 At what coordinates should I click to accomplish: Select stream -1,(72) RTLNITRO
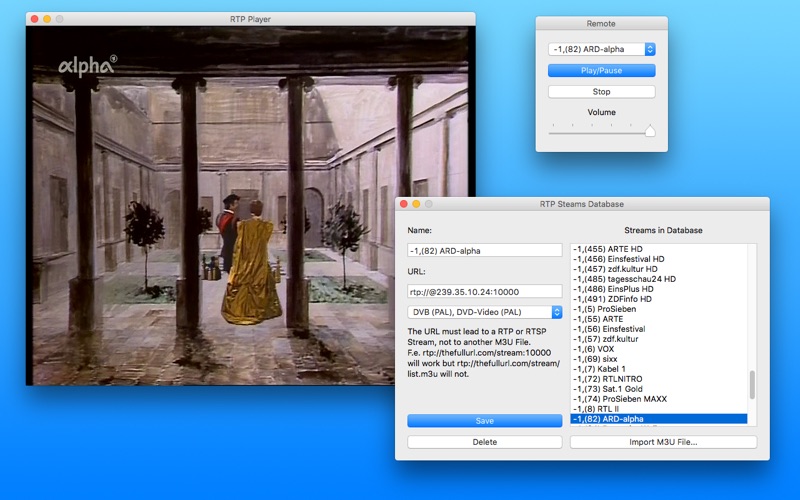pos(659,379)
